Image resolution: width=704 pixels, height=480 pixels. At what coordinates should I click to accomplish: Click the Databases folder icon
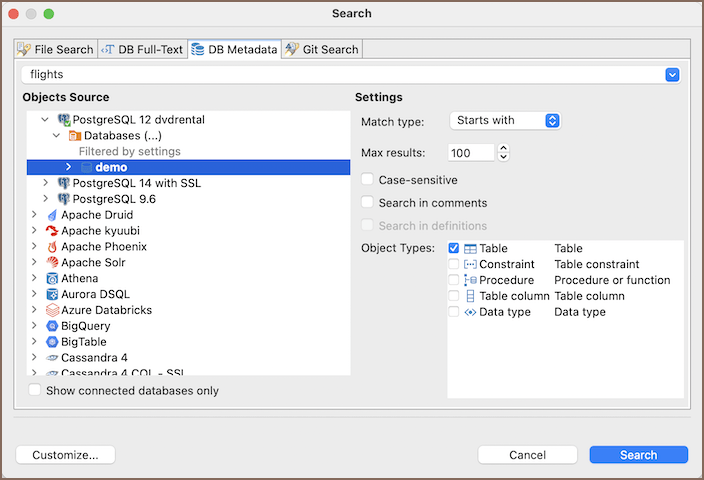point(75,136)
